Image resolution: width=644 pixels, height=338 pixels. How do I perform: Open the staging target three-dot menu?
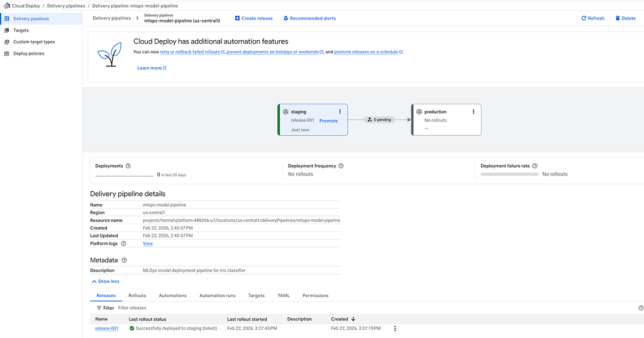click(x=340, y=112)
